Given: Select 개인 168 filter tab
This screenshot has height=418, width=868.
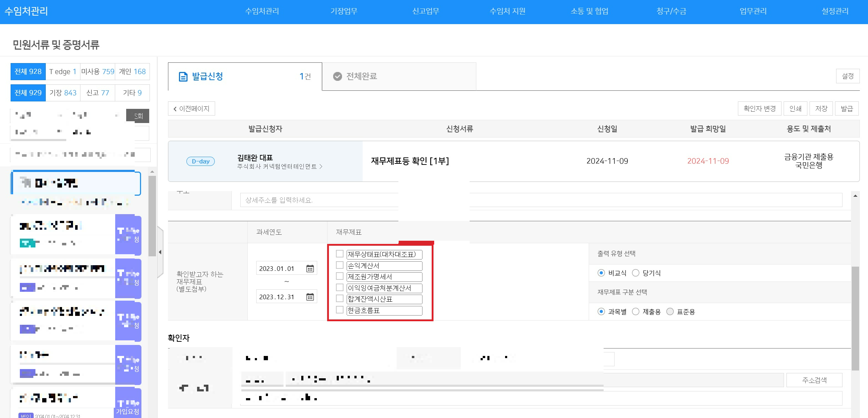Looking at the screenshot, I should click(132, 72).
